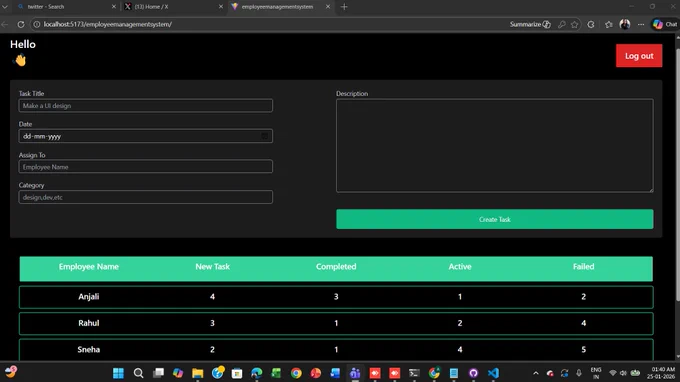The image size is (680, 382).
Task: Click the Employee Name column header
Action: [88, 267]
